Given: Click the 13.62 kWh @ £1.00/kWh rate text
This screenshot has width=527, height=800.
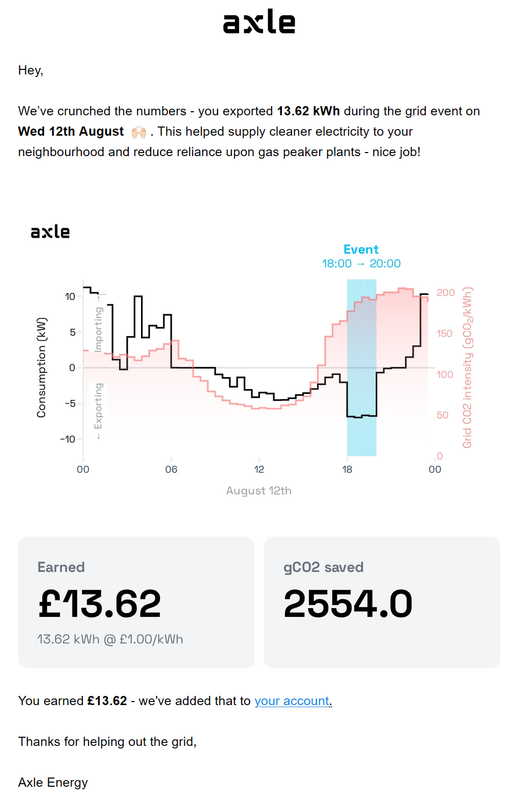Looking at the screenshot, I should pos(110,639).
